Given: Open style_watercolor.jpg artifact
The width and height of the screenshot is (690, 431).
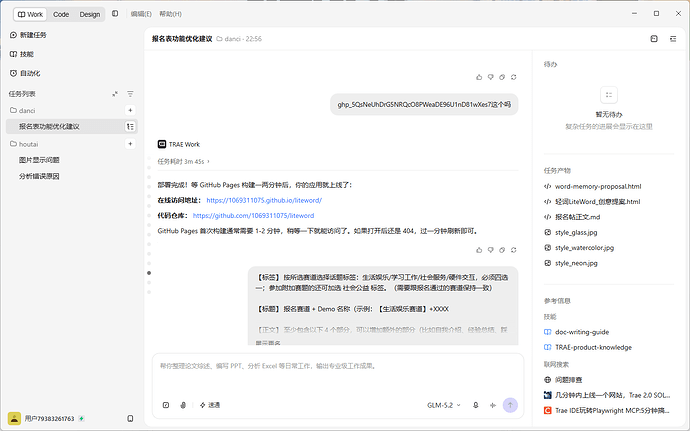Looking at the screenshot, I should [579, 248].
